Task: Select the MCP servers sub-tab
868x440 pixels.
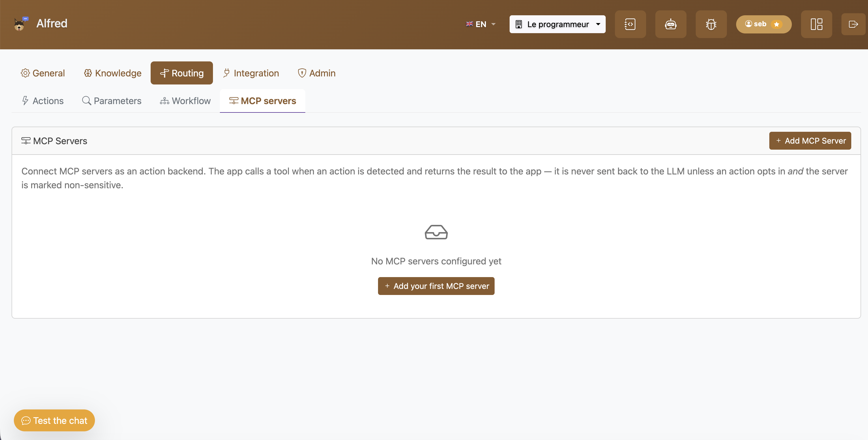Action: [x=263, y=101]
